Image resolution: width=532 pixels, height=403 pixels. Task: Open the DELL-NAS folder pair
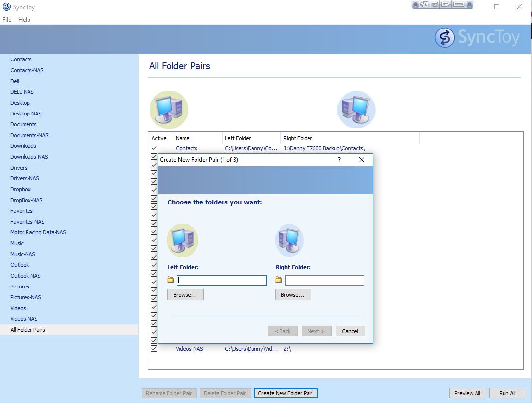(22, 92)
